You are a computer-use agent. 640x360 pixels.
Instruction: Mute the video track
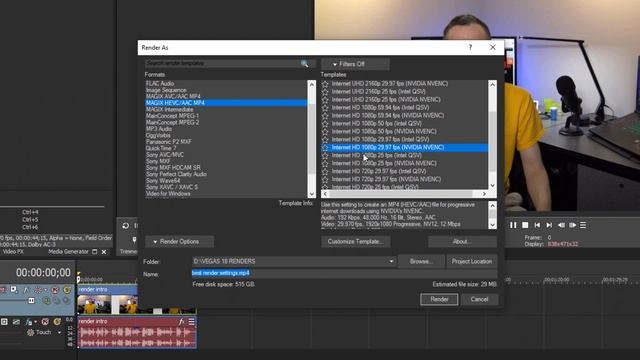pos(55,290)
